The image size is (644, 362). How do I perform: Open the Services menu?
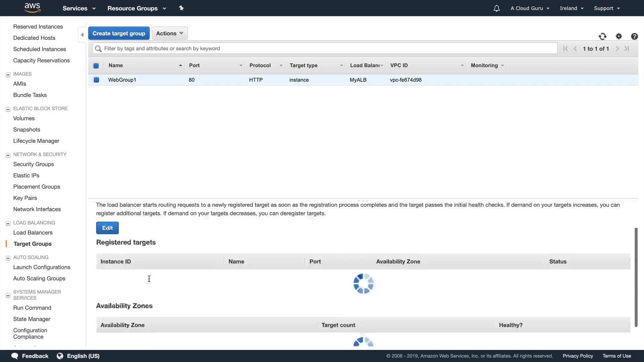(x=79, y=8)
